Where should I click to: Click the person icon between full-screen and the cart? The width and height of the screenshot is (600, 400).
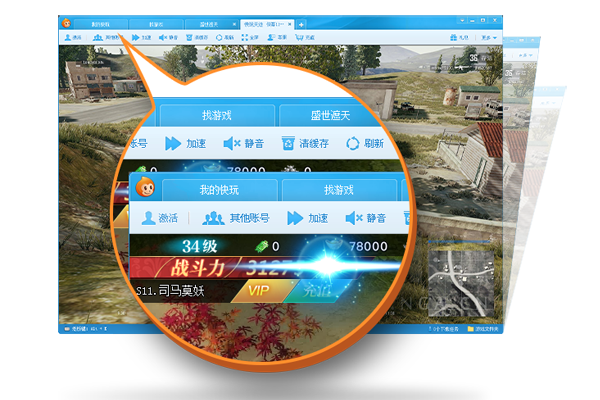point(271,37)
